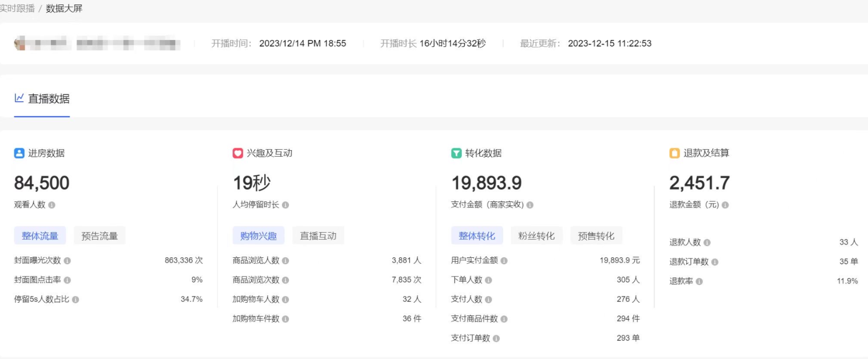
Task: Open the 直播数据 main tab
Action: [42, 99]
